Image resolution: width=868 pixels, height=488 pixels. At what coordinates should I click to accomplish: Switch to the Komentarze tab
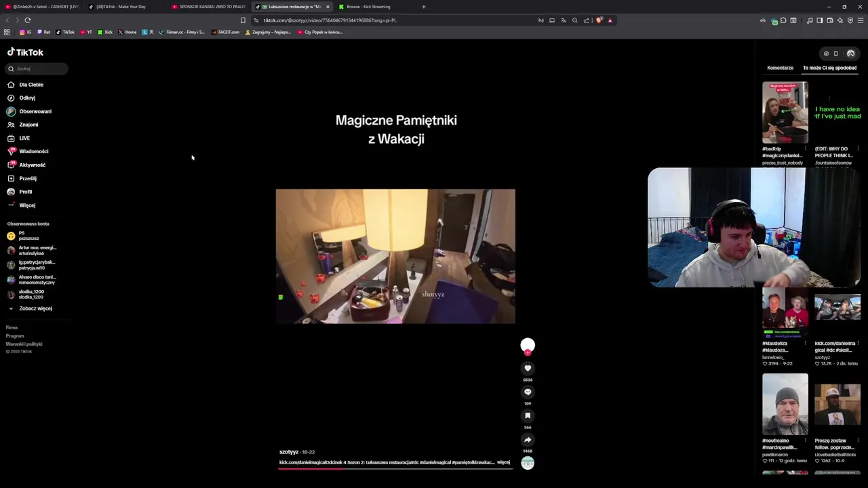tap(780, 68)
